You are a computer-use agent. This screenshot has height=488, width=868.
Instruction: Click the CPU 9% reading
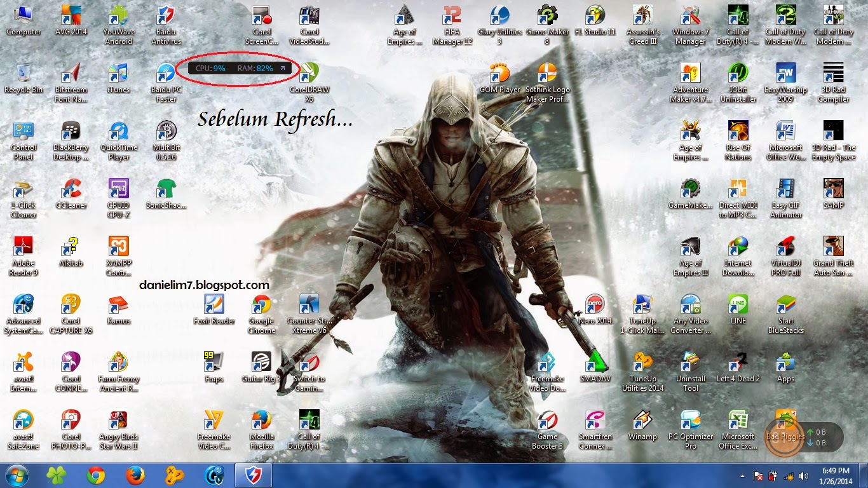[x=210, y=67]
